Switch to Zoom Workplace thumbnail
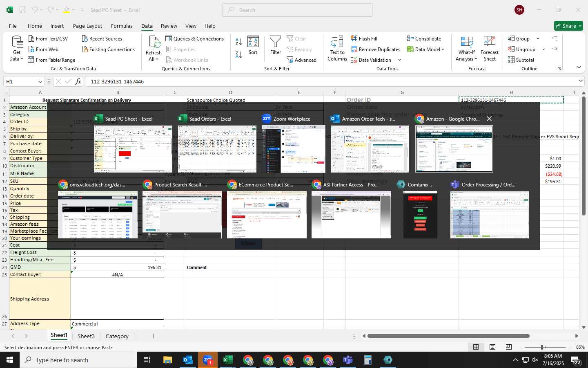Image resolution: width=588 pixels, height=368 pixels. 294,149
